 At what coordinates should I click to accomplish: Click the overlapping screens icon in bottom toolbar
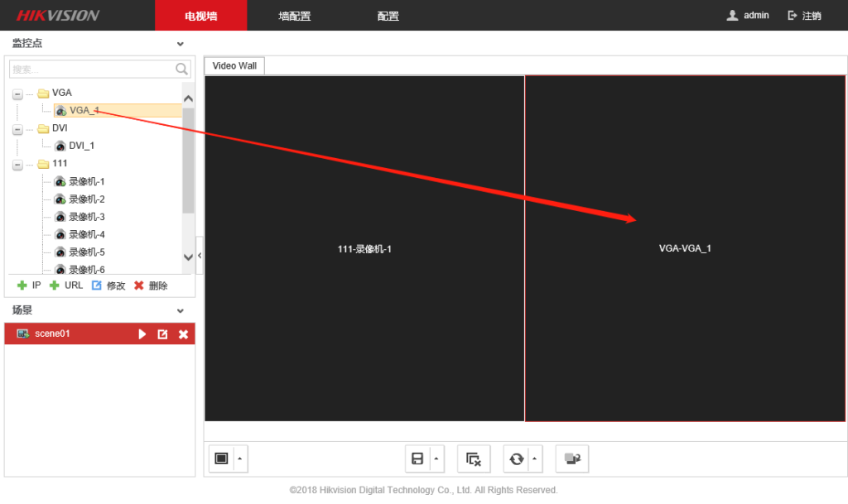(571, 458)
